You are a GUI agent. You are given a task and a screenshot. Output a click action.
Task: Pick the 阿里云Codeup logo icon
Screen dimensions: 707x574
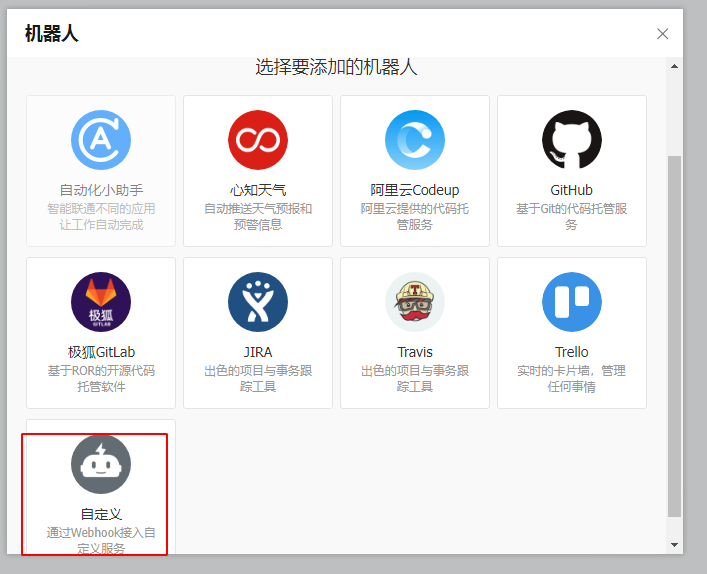click(x=415, y=140)
